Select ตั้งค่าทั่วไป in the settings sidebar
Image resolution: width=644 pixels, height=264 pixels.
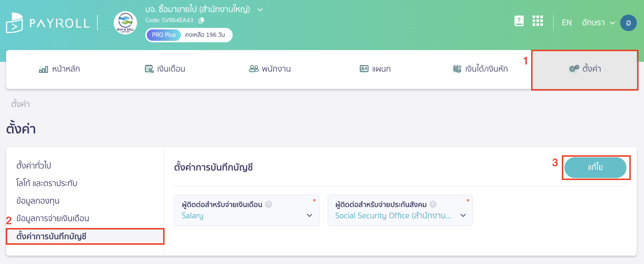point(34,165)
